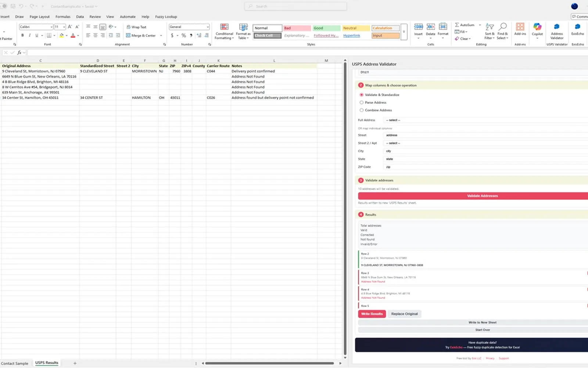Image resolution: width=588 pixels, height=368 pixels.
Task: Open the Format cells tool
Action: [443, 31]
